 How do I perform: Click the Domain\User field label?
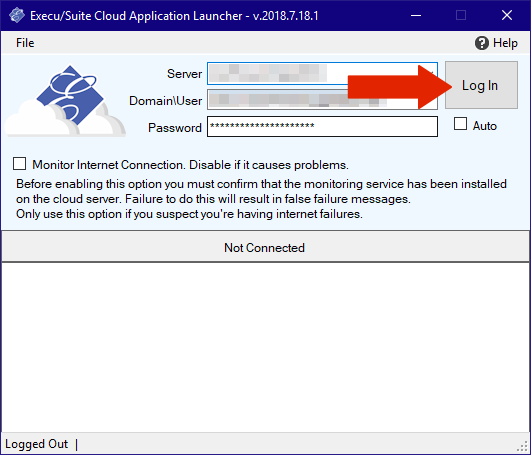click(x=165, y=101)
